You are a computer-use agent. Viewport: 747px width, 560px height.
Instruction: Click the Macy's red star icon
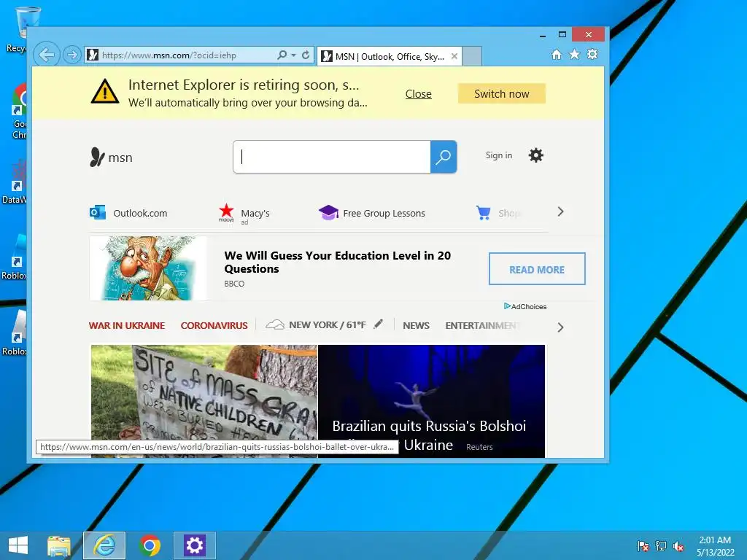pos(226,211)
